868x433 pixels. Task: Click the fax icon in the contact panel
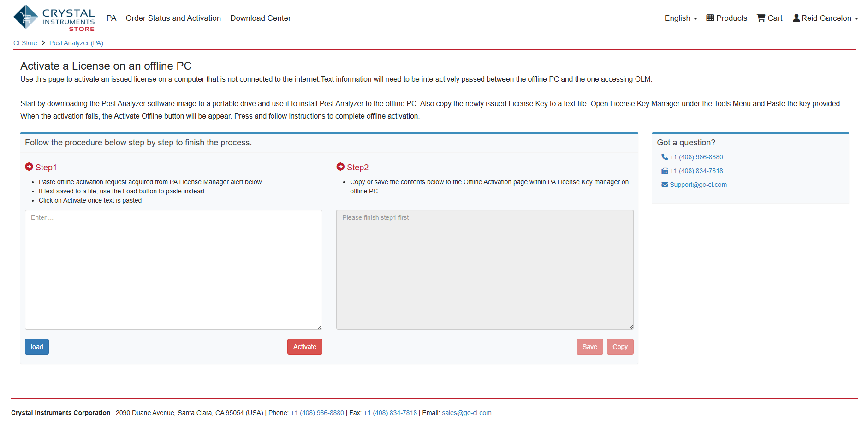(665, 171)
